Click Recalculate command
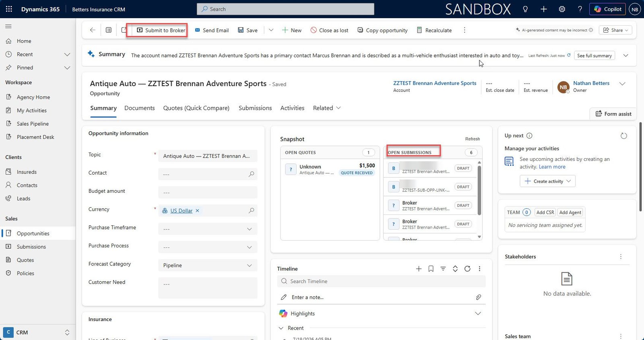Screen dimensions: 644x340 click(x=434, y=30)
